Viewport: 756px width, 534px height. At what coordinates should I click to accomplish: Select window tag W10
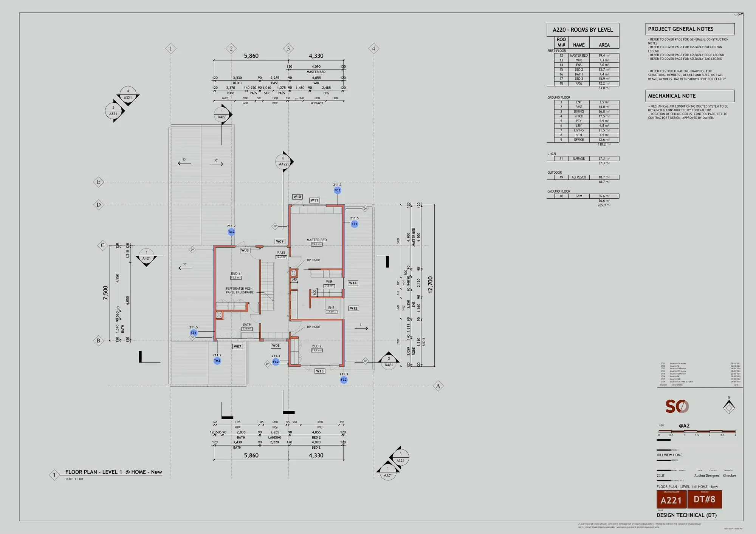(x=297, y=197)
